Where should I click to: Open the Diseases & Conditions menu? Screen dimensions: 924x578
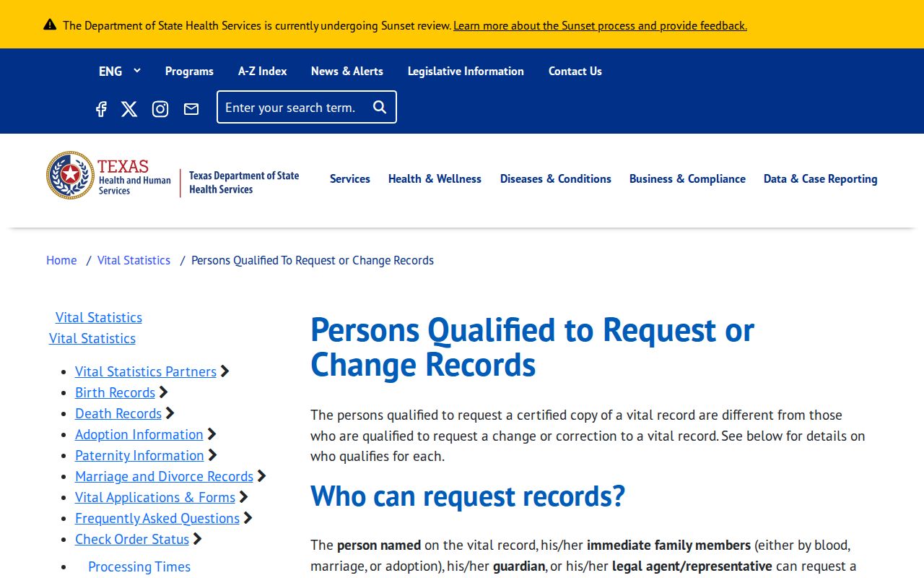[556, 178]
